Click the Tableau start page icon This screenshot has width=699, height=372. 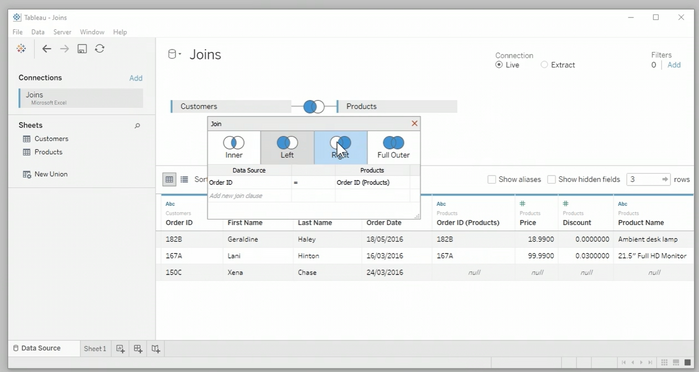[21, 49]
